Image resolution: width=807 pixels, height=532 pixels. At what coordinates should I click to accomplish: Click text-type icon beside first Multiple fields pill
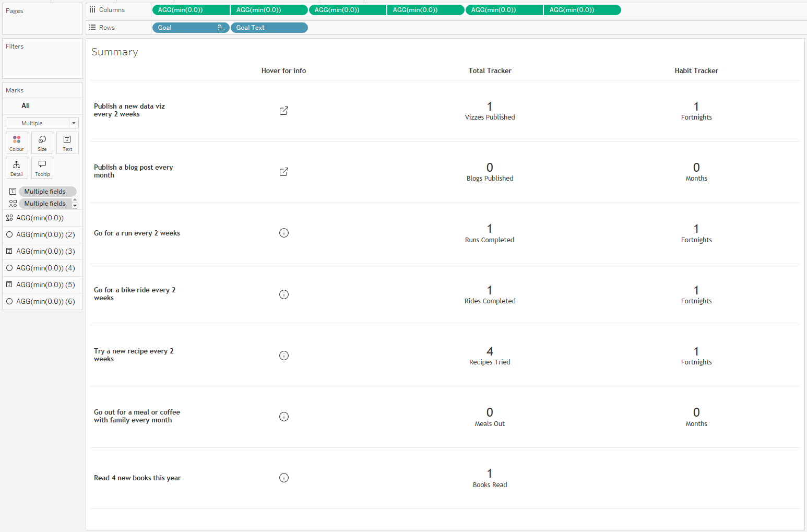click(13, 192)
